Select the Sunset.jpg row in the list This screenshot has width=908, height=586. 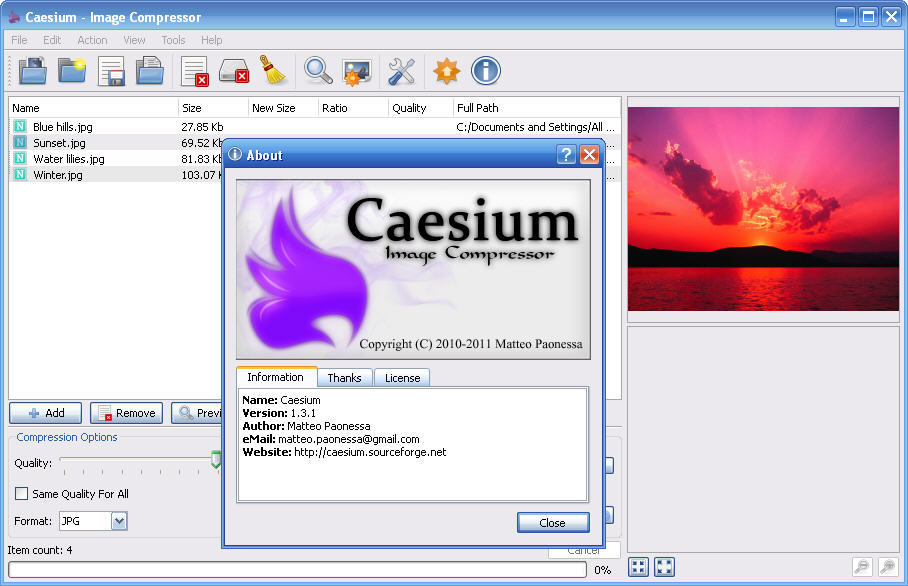click(x=60, y=142)
